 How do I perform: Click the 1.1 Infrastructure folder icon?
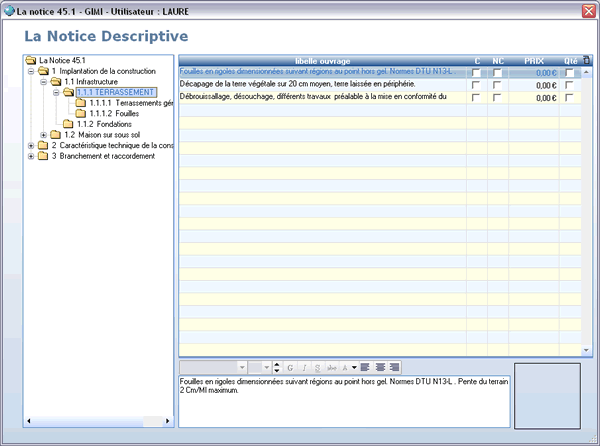(56, 81)
